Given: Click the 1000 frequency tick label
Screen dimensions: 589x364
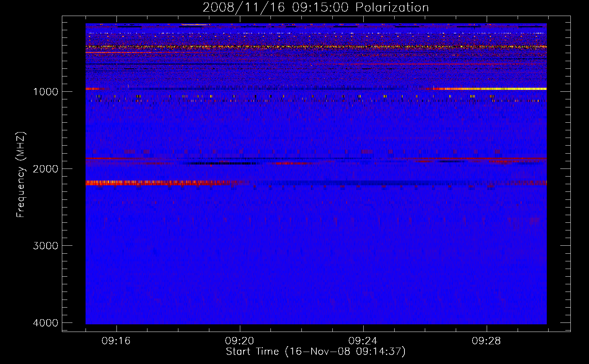Looking at the screenshot, I should point(46,92).
